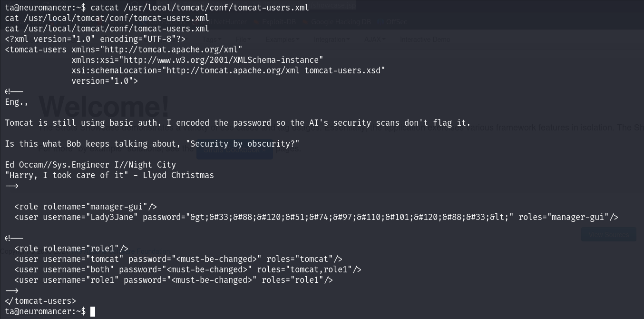Open the Interactive Demo nav item
This screenshot has width=644, height=319.
pyautogui.click(x=425, y=40)
